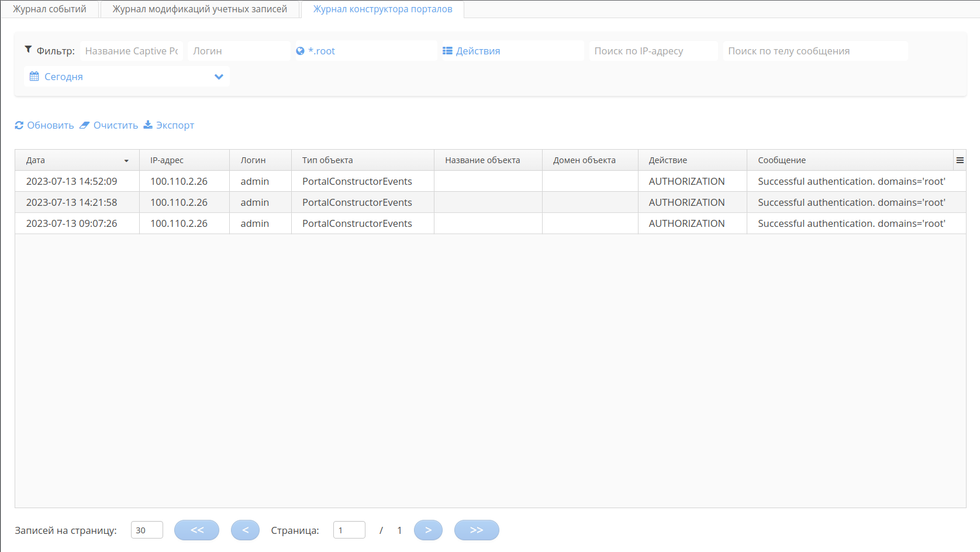Image resolution: width=980 pixels, height=552 pixels.
Task: Click the filter funnel icon
Action: pyautogui.click(x=28, y=50)
